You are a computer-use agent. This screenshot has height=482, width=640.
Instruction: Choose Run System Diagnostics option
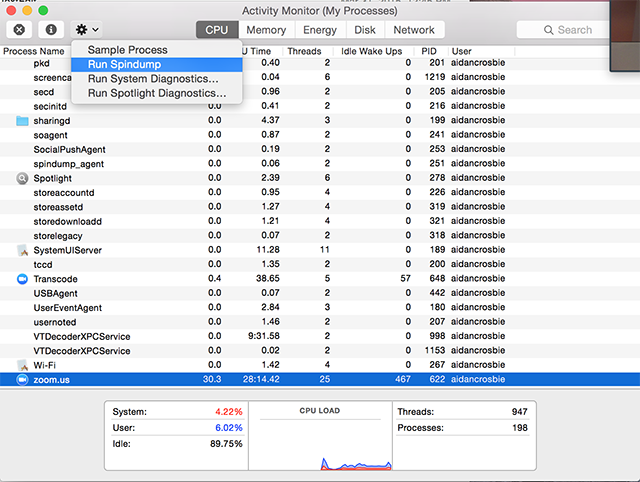pos(157,79)
